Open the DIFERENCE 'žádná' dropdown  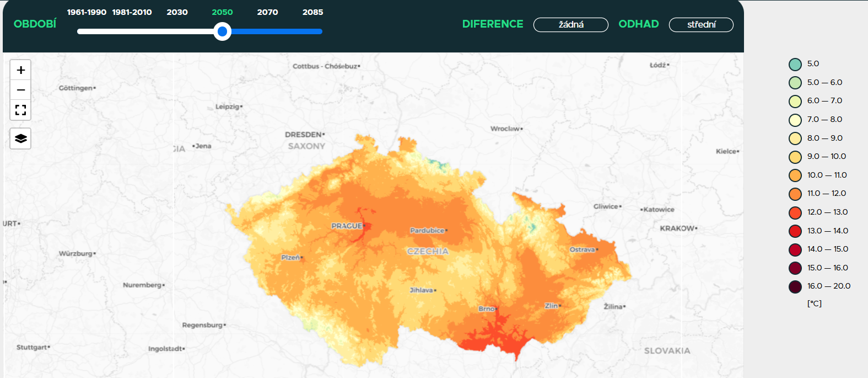[x=570, y=25]
